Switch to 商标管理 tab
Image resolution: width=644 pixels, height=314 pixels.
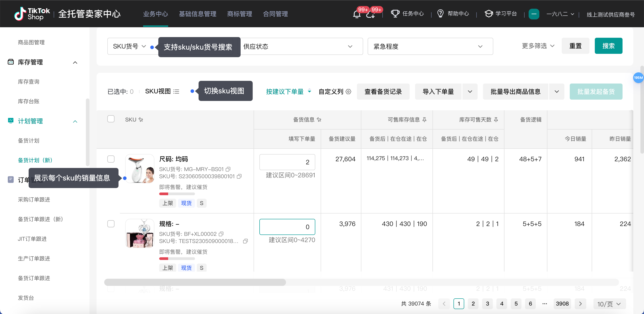[239, 14]
